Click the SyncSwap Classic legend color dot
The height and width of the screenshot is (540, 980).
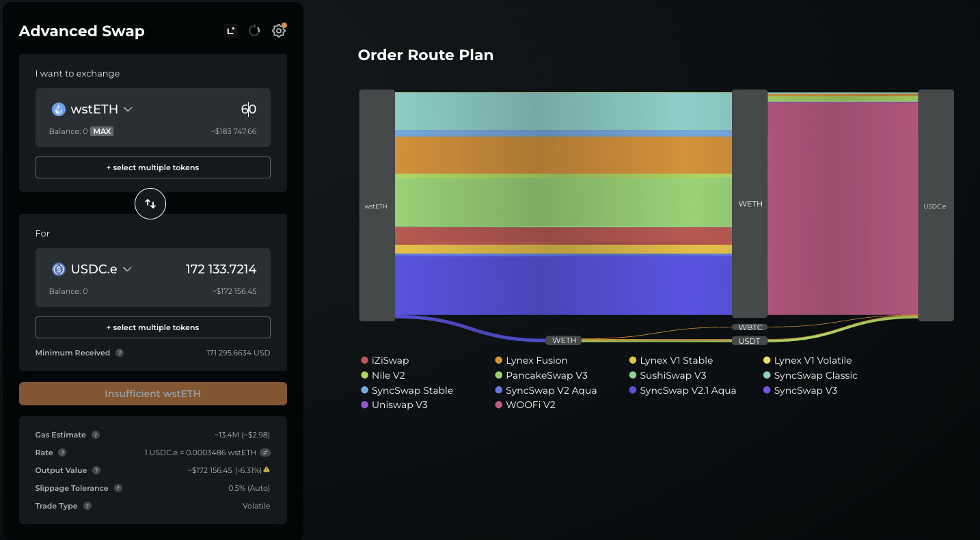coord(767,375)
